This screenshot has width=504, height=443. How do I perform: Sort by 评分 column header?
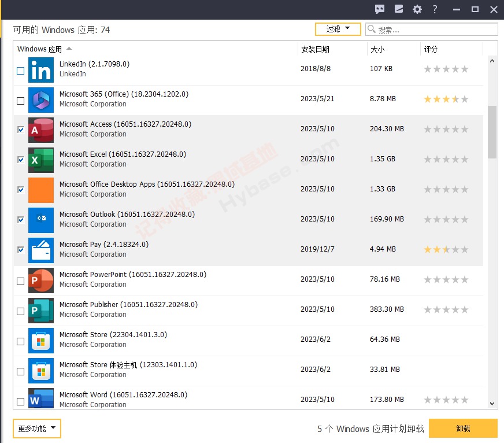click(451, 49)
